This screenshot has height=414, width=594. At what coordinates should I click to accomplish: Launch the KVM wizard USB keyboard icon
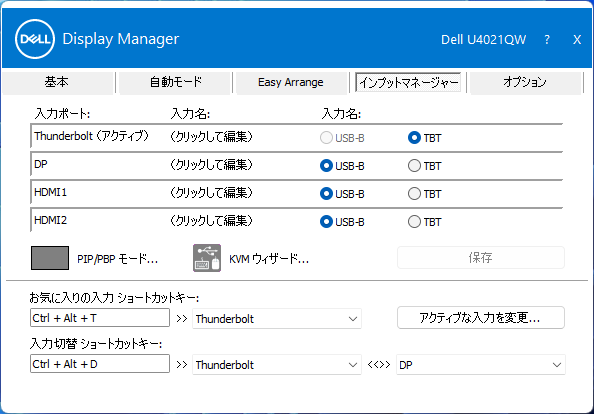[x=207, y=258]
